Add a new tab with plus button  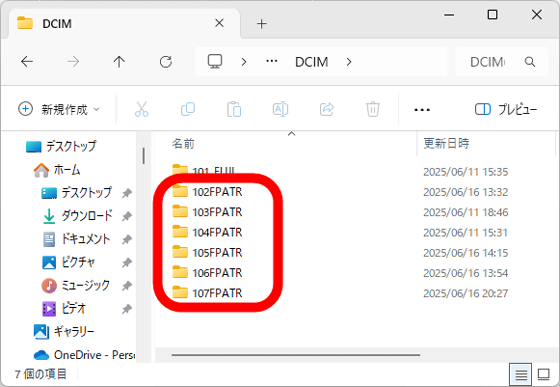tap(261, 24)
